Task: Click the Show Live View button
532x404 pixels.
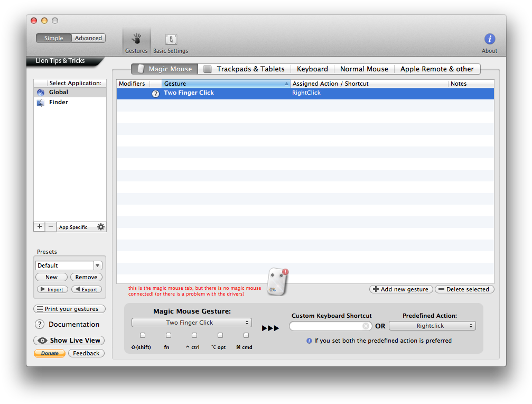Action: pos(69,340)
